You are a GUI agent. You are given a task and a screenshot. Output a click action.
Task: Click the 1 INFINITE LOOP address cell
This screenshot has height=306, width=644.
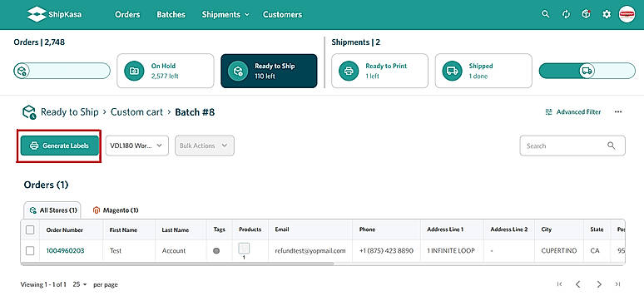click(451, 250)
